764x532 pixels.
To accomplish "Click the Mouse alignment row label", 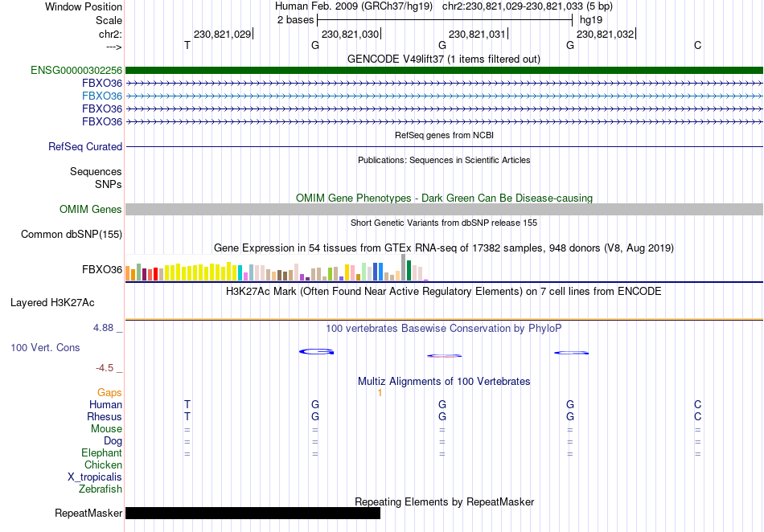I will pos(106,429).
